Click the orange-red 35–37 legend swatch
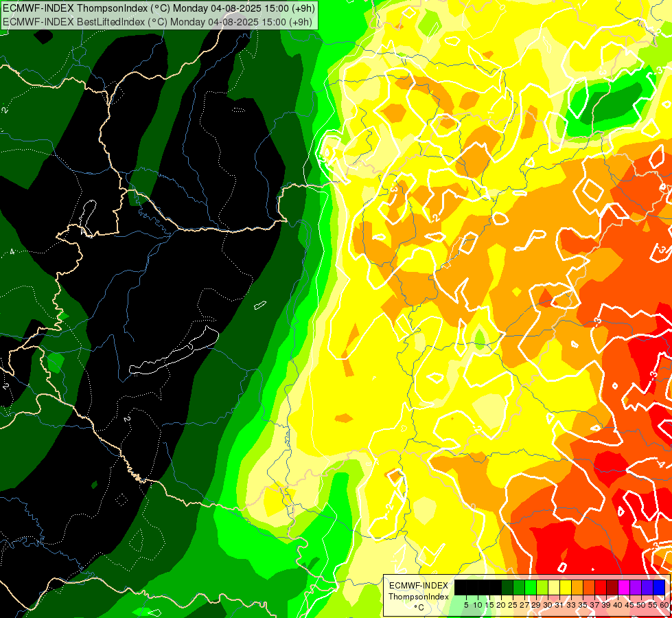The width and height of the screenshot is (672, 618). point(589,588)
